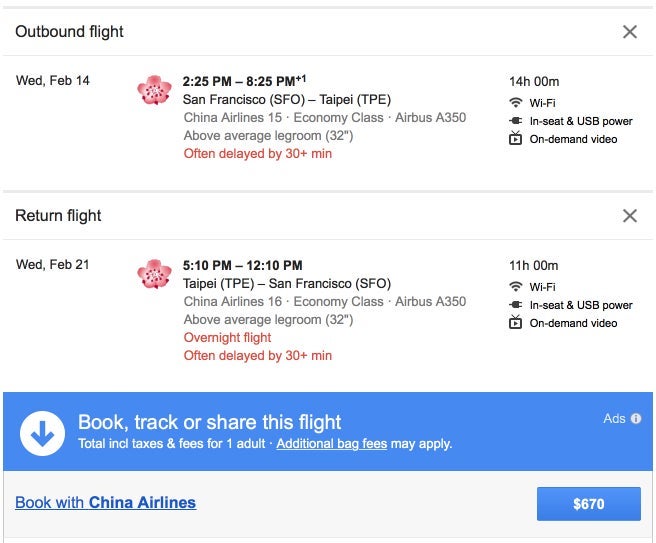Click the outbound China Airlines logo
Screen dimensions: 656x543
click(155, 90)
